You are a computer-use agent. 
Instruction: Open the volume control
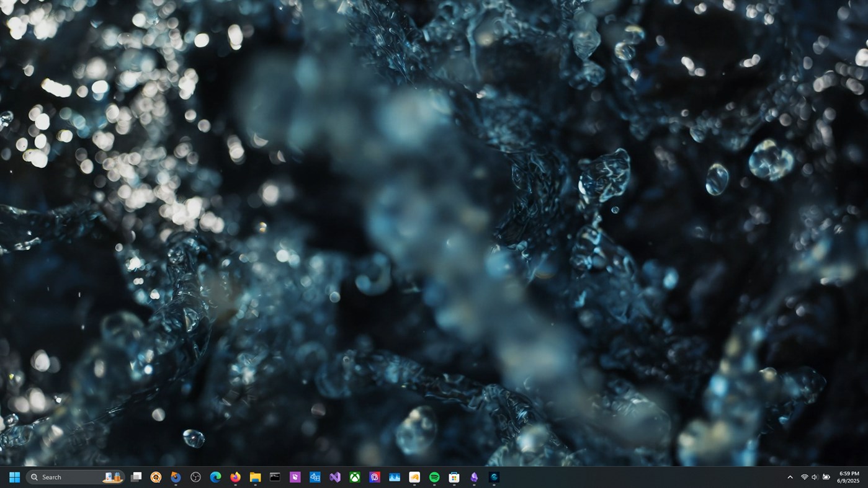[814, 477]
